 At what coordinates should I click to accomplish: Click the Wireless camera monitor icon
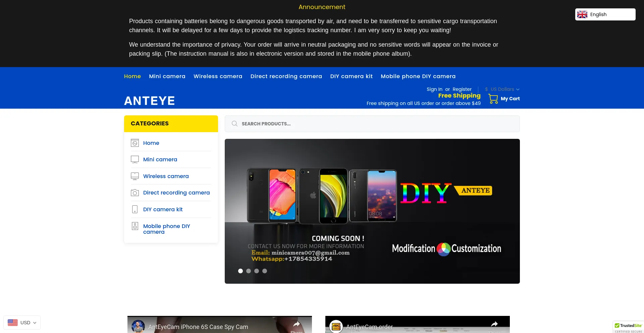click(135, 176)
